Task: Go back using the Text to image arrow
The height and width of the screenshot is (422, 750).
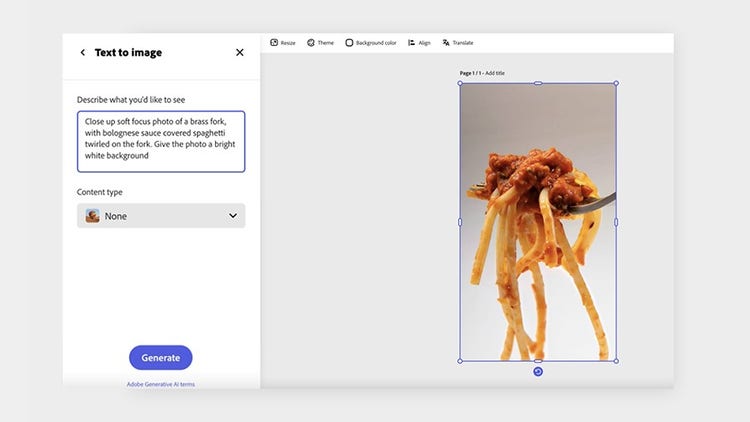Action: [x=82, y=52]
